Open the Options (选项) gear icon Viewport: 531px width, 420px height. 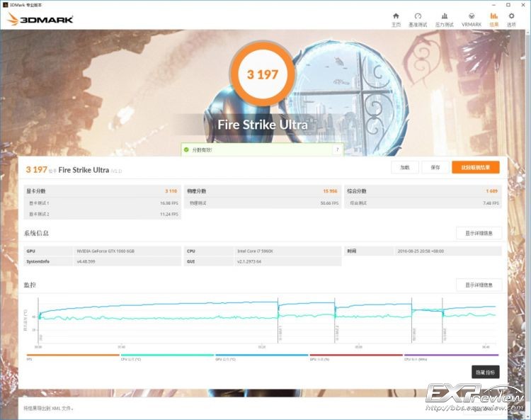pyautogui.click(x=511, y=16)
